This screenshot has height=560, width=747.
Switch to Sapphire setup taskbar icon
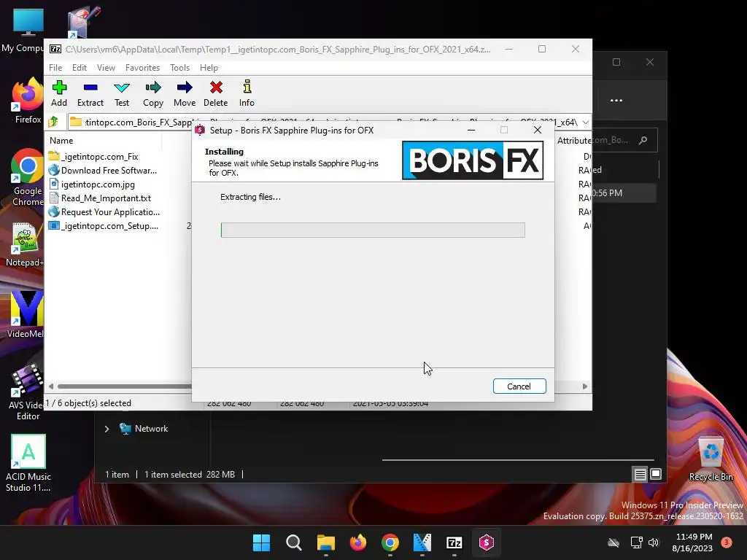point(487,542)
